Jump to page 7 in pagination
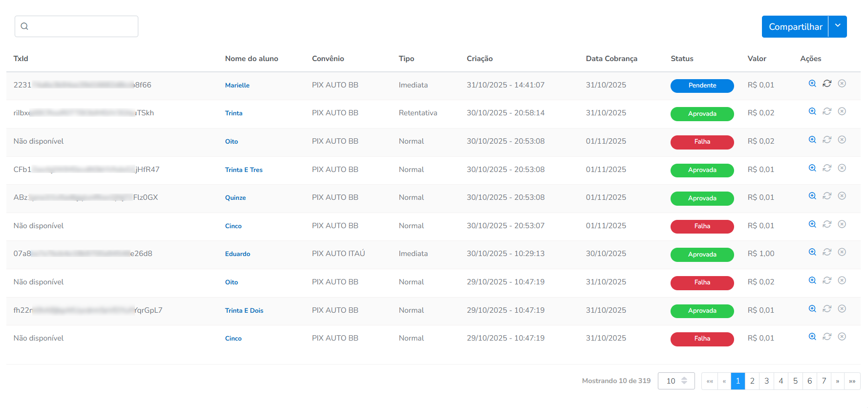This screenshot has height=408, width=868. point(824,381)
